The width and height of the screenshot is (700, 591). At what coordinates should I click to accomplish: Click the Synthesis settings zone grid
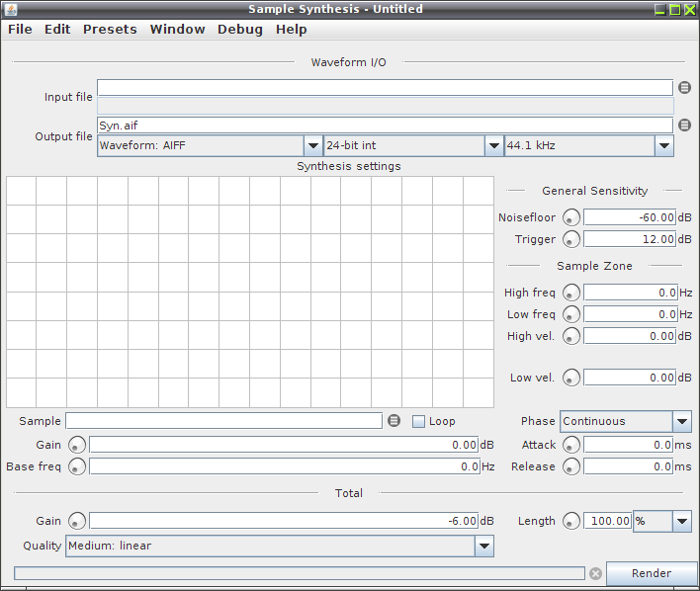click(x=250, y=292)
